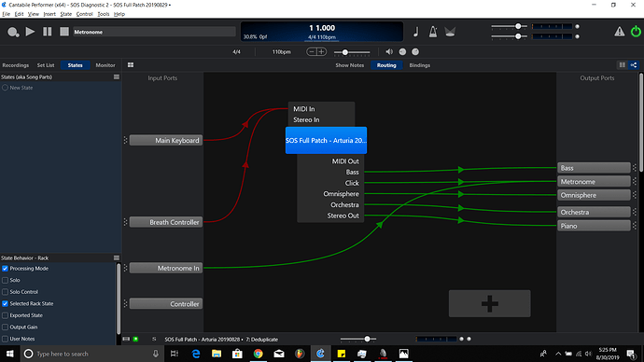Decrease tempo with the minus stepper

(x=312, y=51)
